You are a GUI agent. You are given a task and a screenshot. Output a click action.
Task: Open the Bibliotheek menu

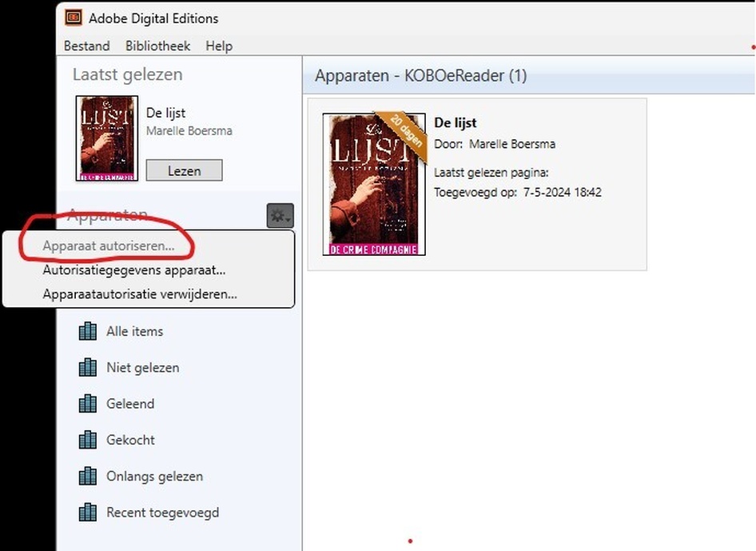[157, 46]
